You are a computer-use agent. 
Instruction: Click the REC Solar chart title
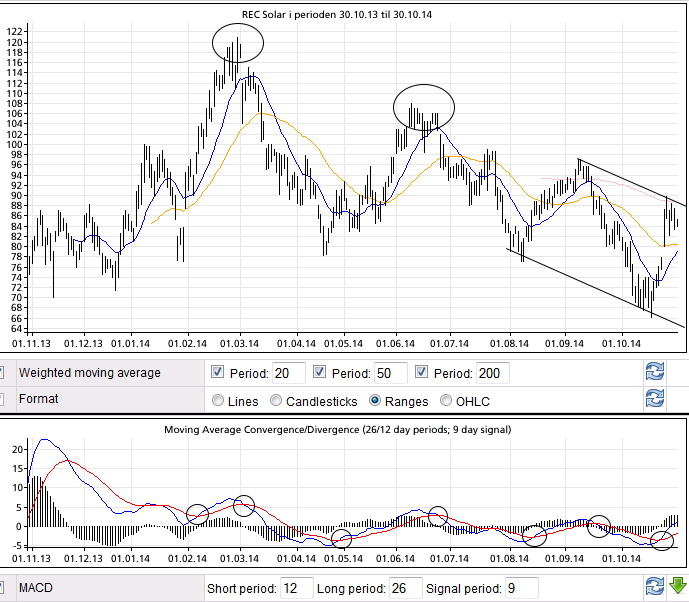[x=344, y=14]
